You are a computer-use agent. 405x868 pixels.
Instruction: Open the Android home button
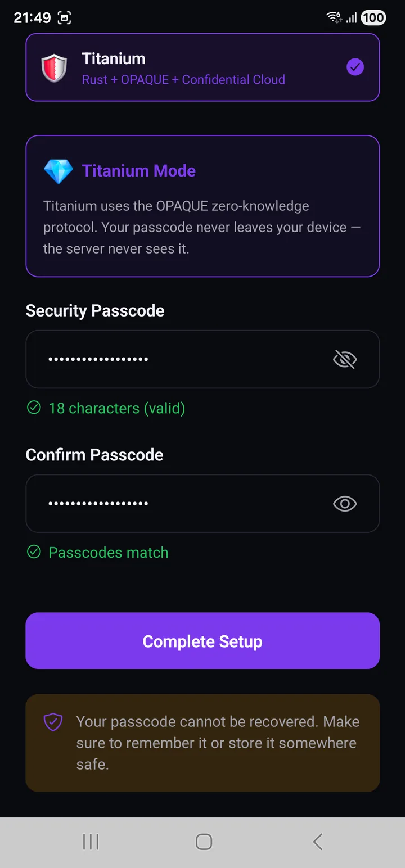(x=204, y=842)
